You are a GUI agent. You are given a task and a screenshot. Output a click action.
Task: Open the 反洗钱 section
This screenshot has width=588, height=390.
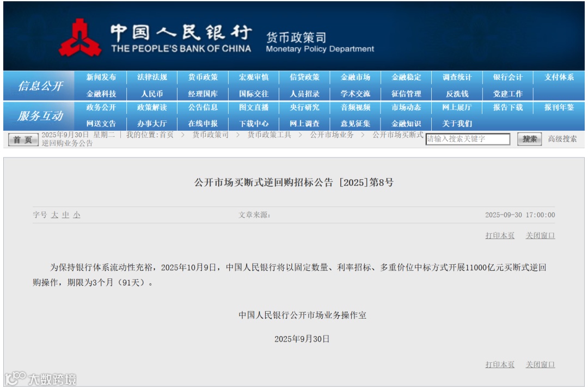tap(457, 94)
